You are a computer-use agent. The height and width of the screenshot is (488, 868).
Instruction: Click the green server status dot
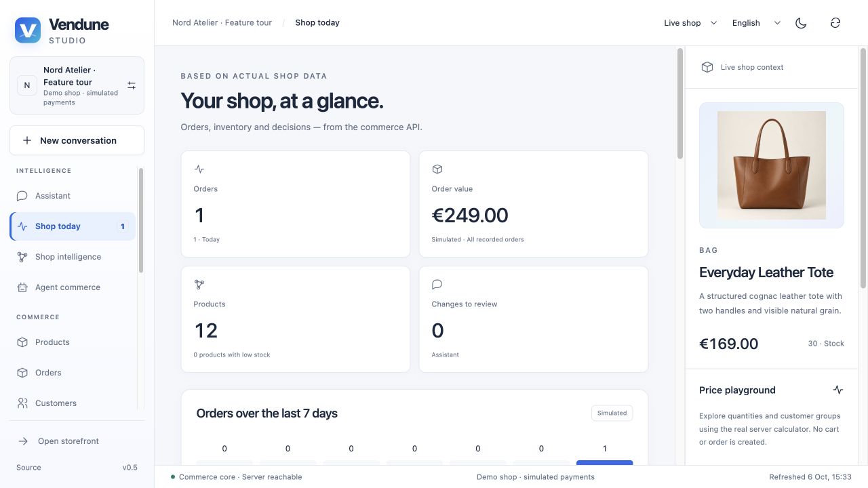coord(173,477)
